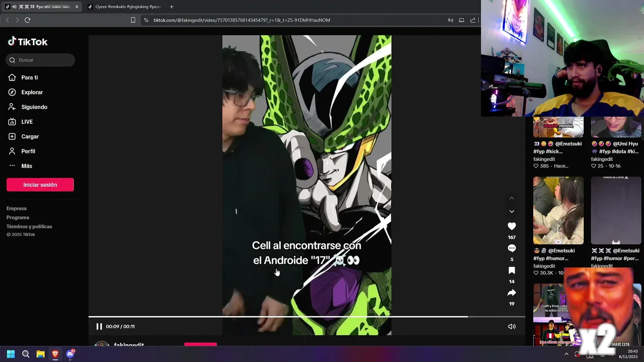Expand the Más menu
The width and height of the screenshot is (644, 362).
(20, 166)
